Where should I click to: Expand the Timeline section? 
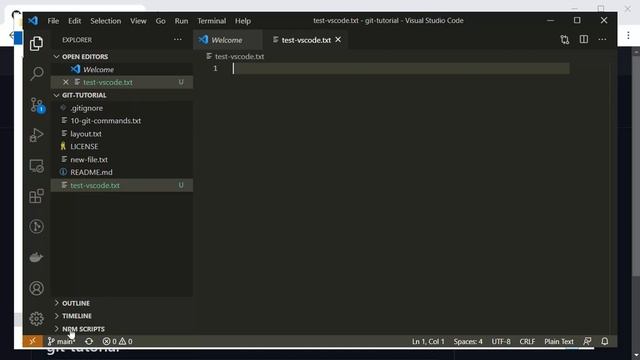pyautogui.click(x=122, y=316)
